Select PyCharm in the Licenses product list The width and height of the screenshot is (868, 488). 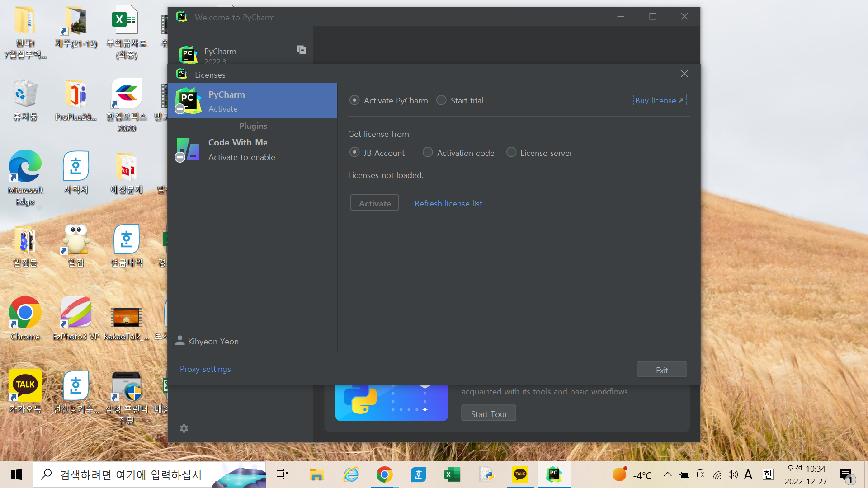pos(253,101)
